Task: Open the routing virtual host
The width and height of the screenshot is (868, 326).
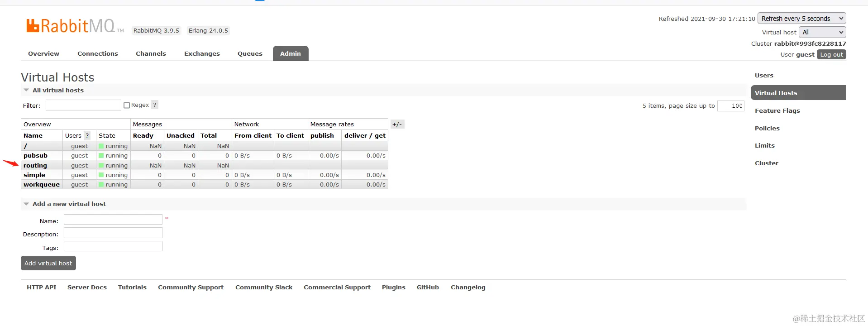Action: [35, 165]
